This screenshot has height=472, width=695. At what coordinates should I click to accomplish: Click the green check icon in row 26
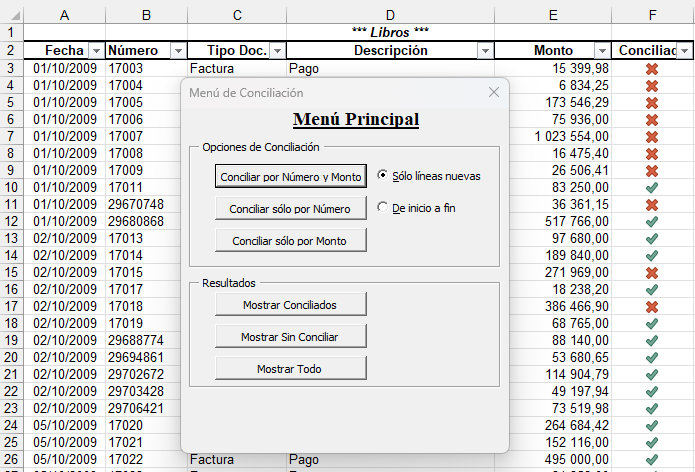tap(652, 460)
